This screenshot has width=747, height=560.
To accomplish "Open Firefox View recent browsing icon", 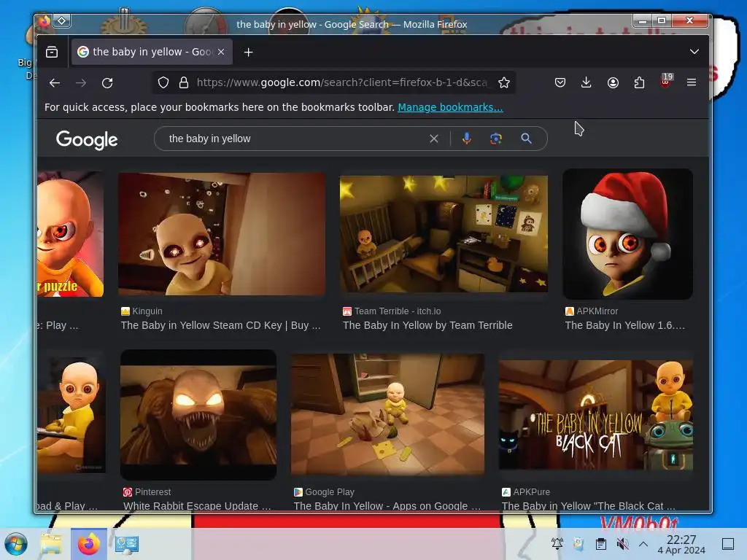I will [52, 52].
